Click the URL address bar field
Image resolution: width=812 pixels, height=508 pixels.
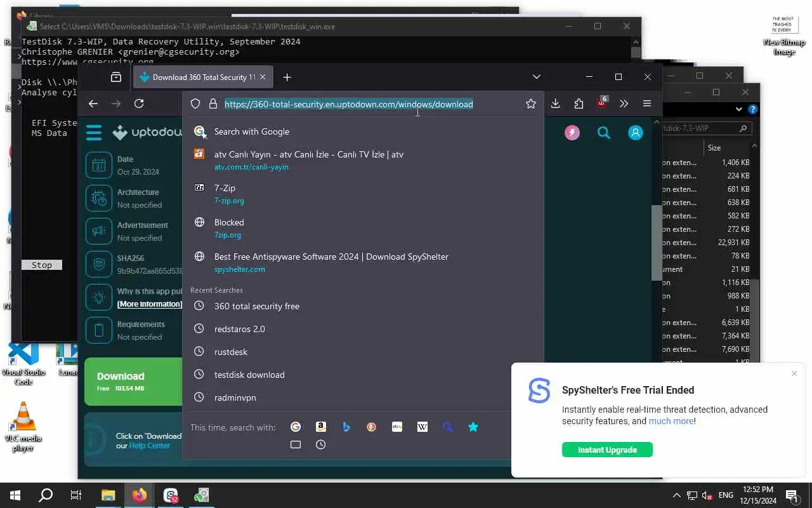coord(362,104)
